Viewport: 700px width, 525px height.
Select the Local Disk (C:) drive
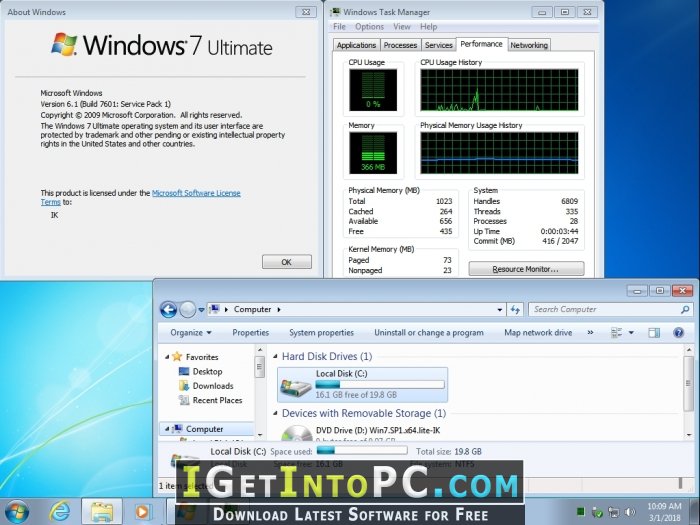[x=362, y=384]
